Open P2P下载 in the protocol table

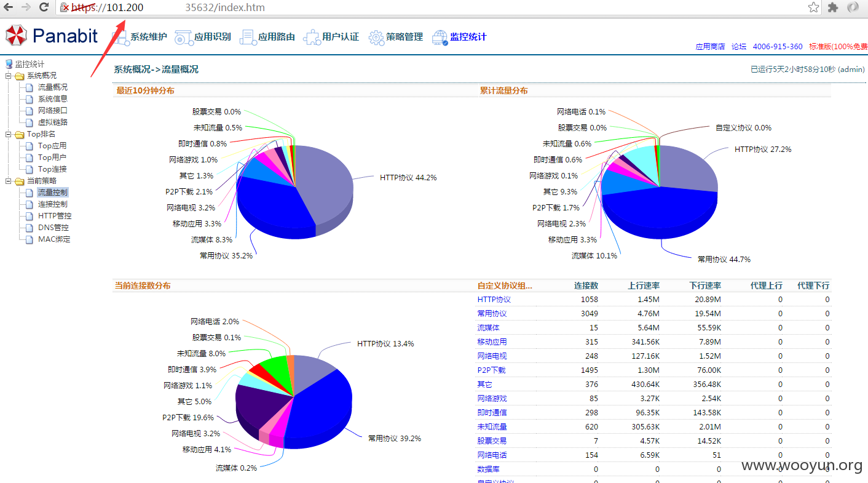pos(492,370)
